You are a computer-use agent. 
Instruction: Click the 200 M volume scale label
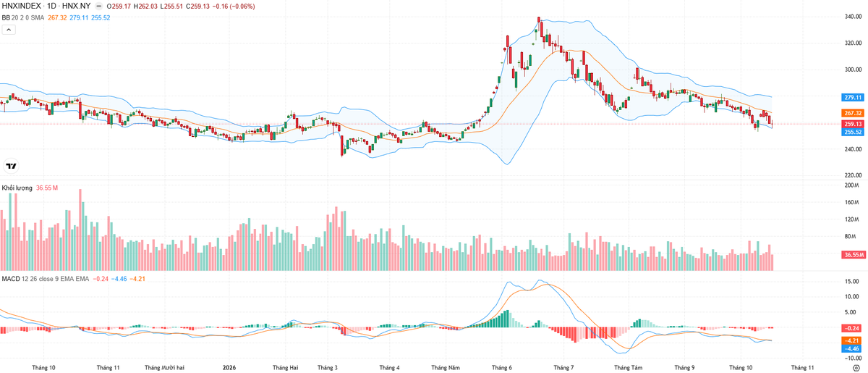tap(852, 185)
